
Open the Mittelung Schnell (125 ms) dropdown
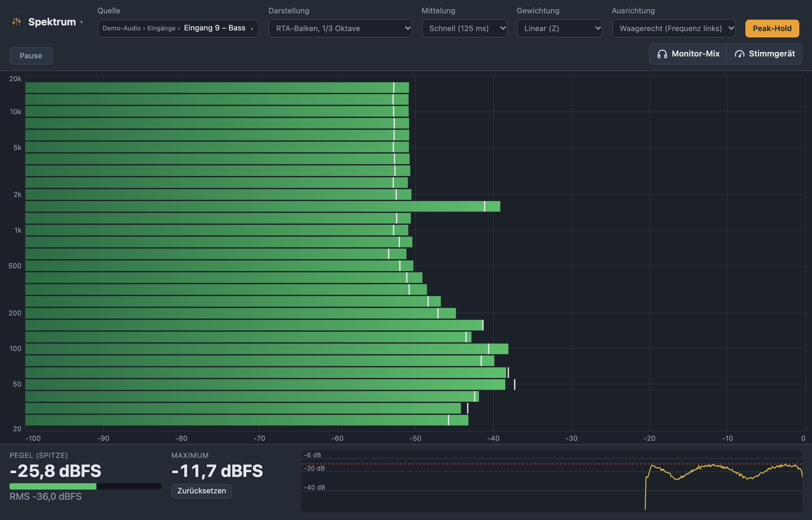coord(464,28)
